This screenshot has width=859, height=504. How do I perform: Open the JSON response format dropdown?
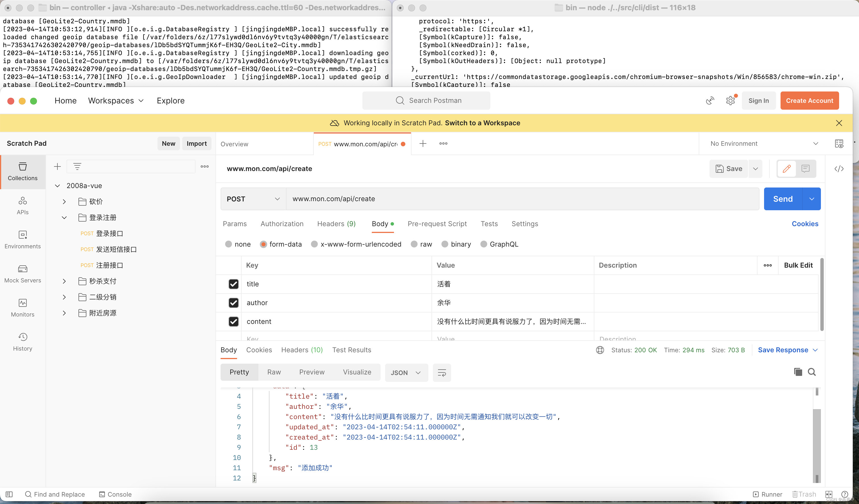click(x=406, y=372)
